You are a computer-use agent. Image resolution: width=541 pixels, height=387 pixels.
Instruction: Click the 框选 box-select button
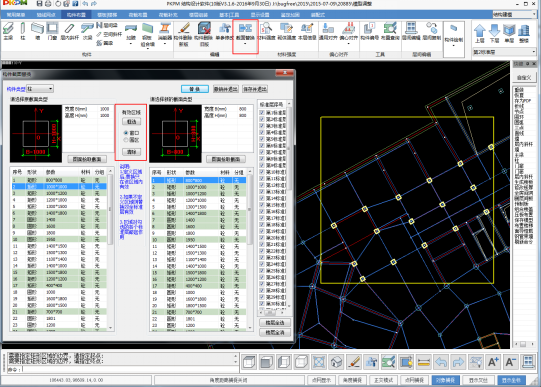(x=131, y=121)
